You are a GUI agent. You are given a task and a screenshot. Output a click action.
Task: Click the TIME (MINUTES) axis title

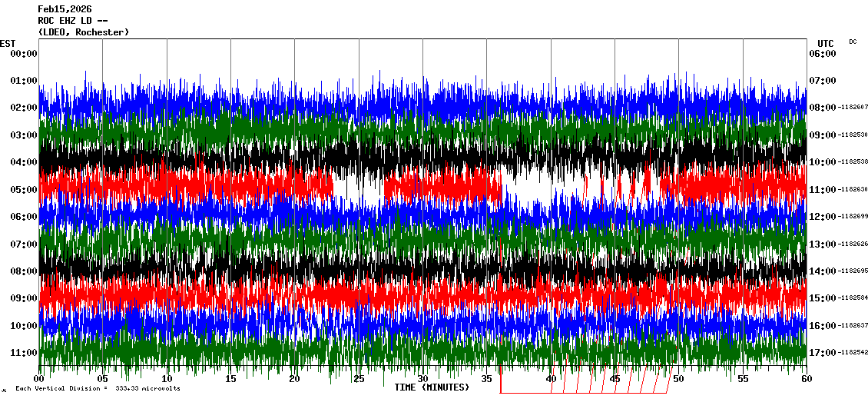pyautogui.click(x=432, y=387)
